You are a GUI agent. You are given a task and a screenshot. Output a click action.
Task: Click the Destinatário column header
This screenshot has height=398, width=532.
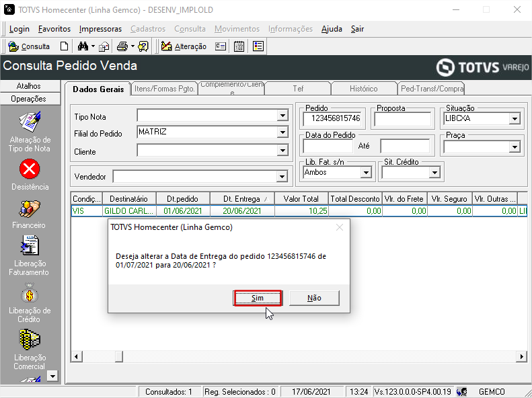[129, 198]
